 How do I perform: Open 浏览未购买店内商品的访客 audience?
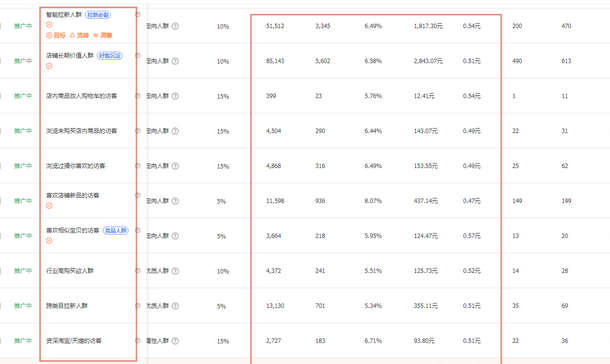(82, 131)
